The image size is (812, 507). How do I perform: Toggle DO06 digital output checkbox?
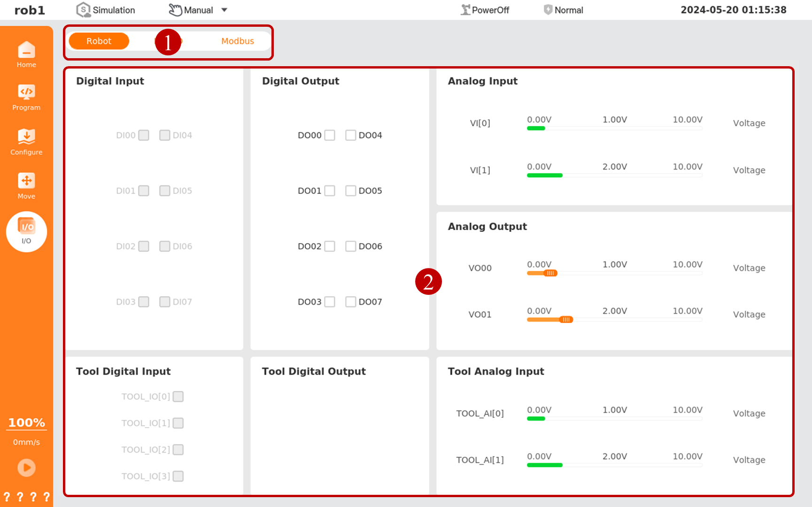350,246
